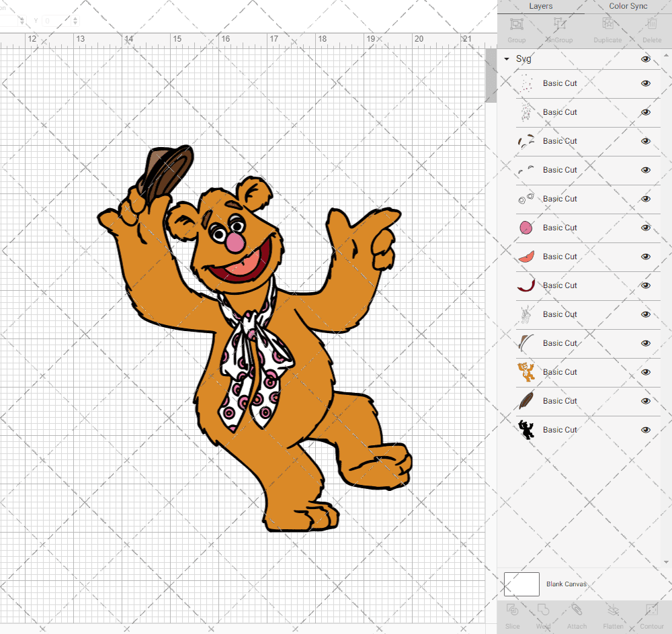This screenshot has width=672, height=634.
Task: Hide the dark red mouth layer
Action: click(x=646, y=285)
